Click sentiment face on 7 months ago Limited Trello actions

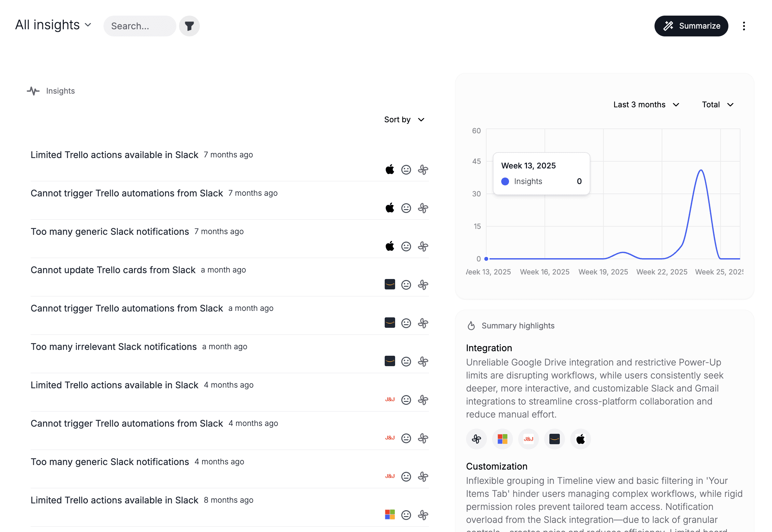[406, 170]
